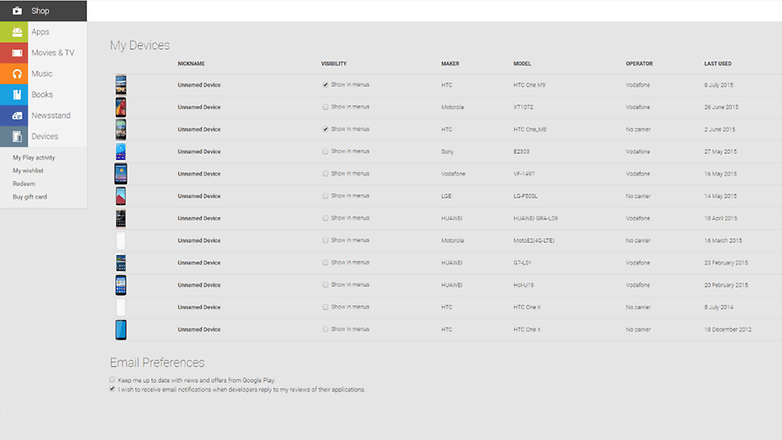Enable Show in menus for G7-L01
Screen dimensions: 782x440
(x=325, y=262)
